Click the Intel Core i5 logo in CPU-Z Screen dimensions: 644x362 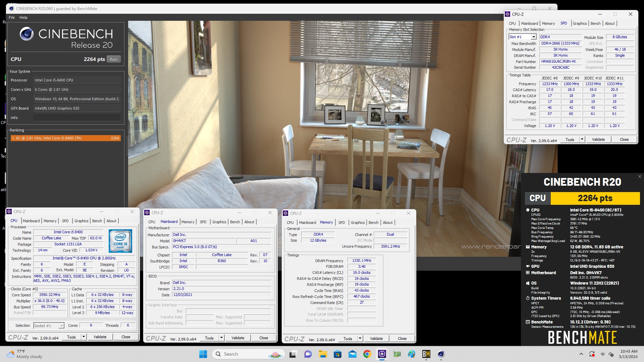120,241
